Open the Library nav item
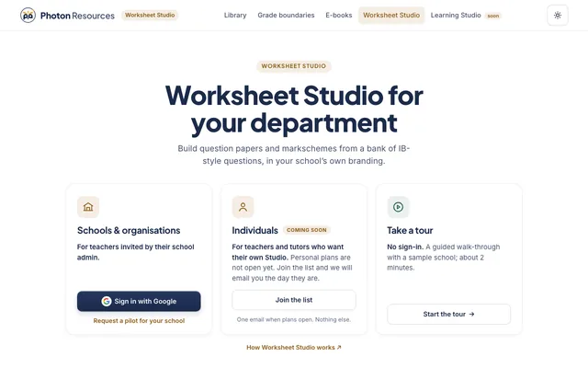The width and height of the screenshot is (588, 368). (x=235, y=16)
